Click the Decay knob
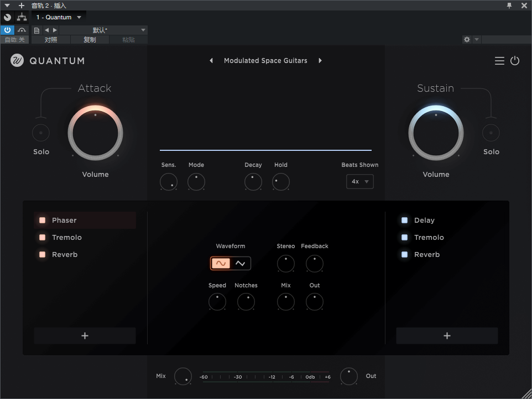532x399 pixels. (x=253, y=182)
